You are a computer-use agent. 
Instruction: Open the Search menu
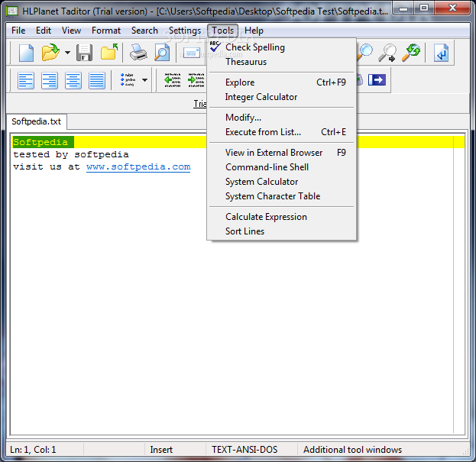point(144,31)
